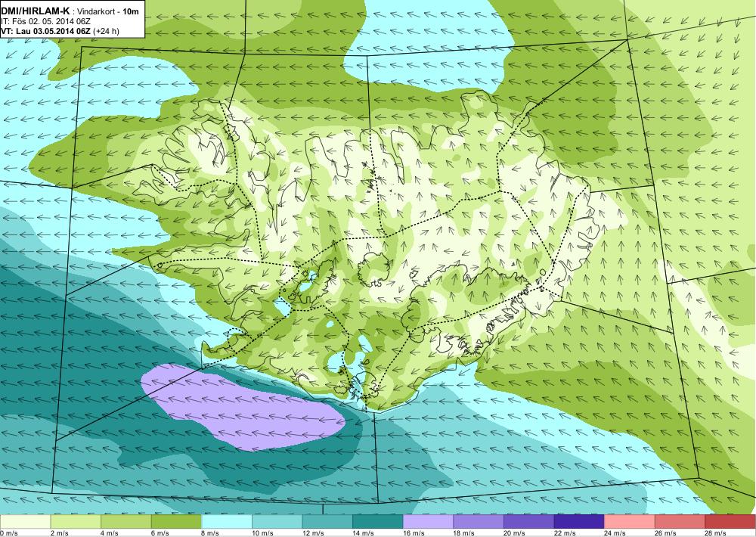Viewport: 756px width, 537px height.
Task: Select the legend swatch between 4 and 6 m/s
Action: [x=125, y=522]
